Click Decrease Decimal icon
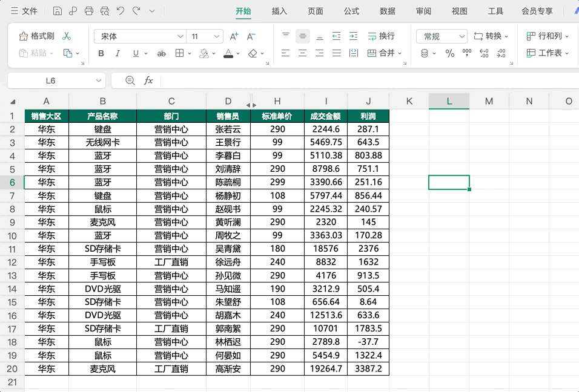Image resolution: width=579 pixels, height=392 pixels. click(x=501, y=53)
